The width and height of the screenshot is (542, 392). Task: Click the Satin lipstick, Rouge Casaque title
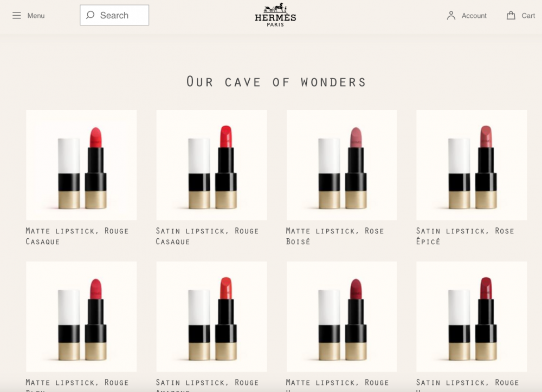tap(207, 236)
